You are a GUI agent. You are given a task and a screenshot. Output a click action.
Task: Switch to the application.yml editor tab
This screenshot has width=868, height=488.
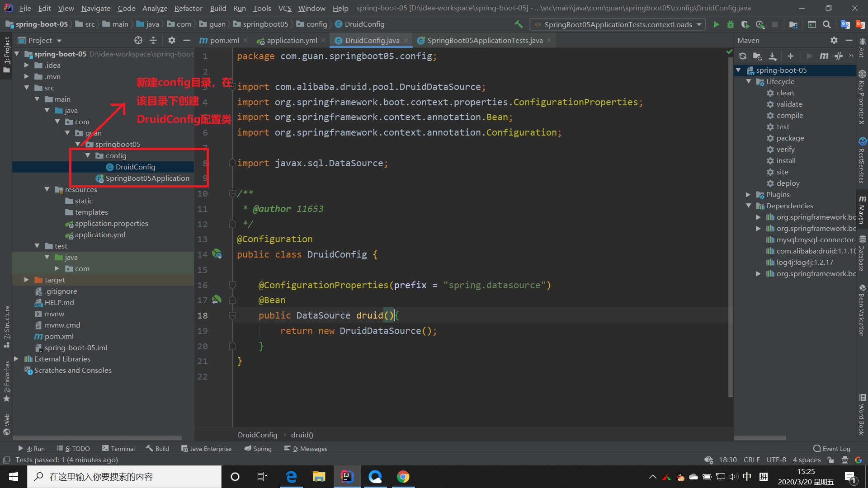[x=292, y=41]
